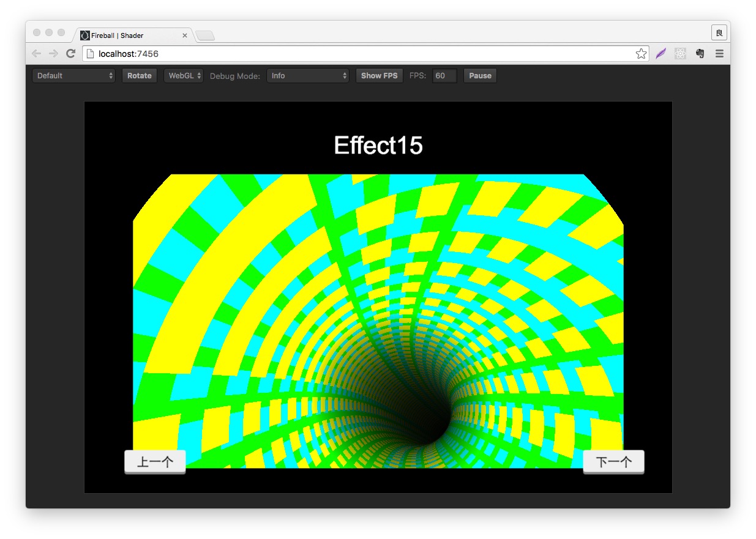Screen dimensions: 756x539
Task: Toggle the Show FPS button
Action: [x=379, y=76]
